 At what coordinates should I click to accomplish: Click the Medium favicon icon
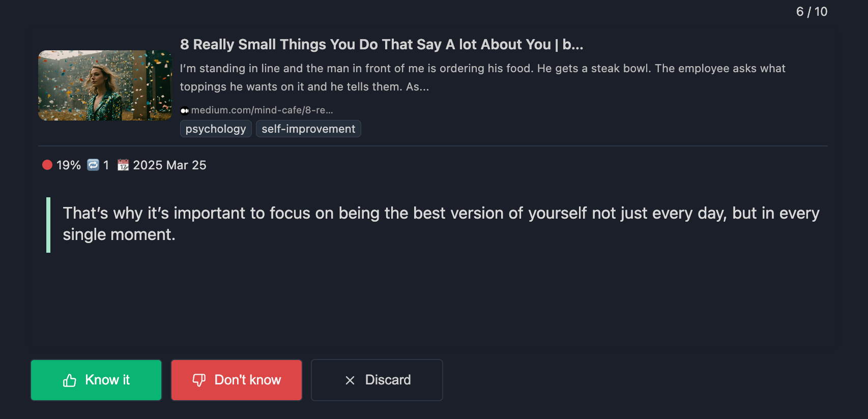(185, 111)
